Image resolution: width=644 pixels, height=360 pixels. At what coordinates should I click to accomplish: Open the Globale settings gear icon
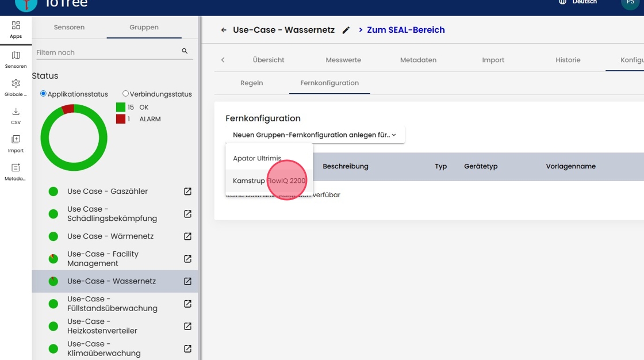pos(16,83)
